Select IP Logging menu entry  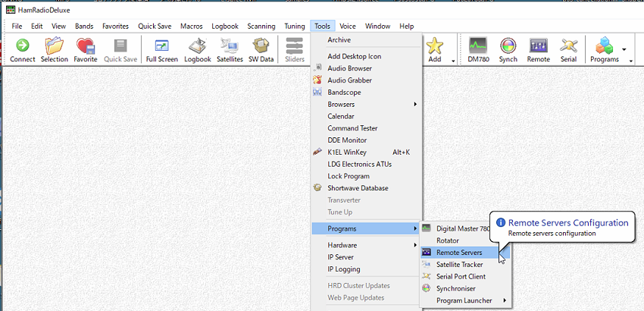click(x=367, y=269)
